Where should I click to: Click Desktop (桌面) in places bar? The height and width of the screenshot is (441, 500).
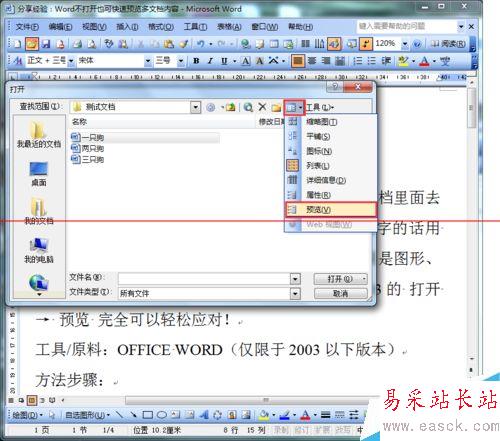point(39,174)
